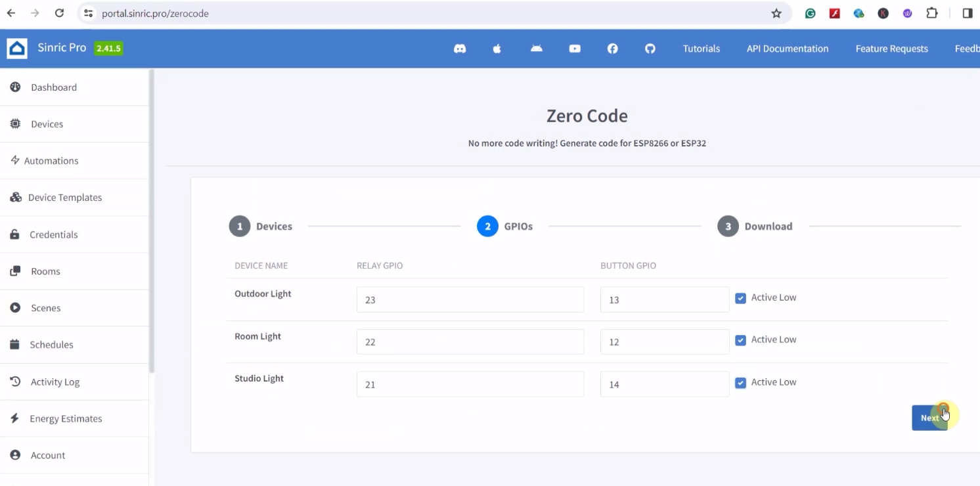Select the Devices step circle

coord(240,226)
